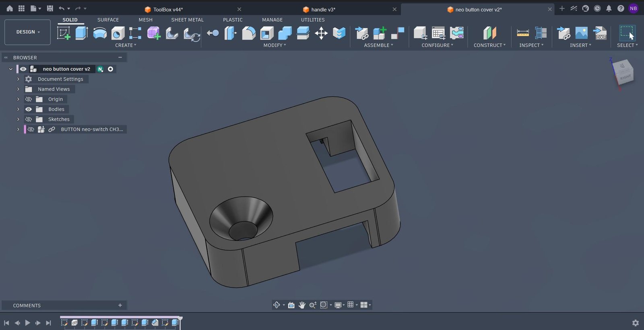Select the Fillet tool
Screen dimensions: 644x330
249,33
